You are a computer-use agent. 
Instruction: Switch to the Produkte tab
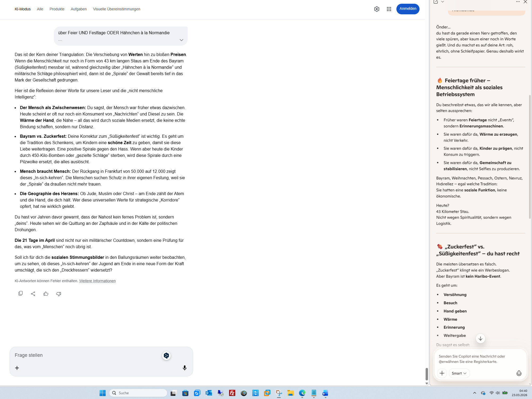57,9
